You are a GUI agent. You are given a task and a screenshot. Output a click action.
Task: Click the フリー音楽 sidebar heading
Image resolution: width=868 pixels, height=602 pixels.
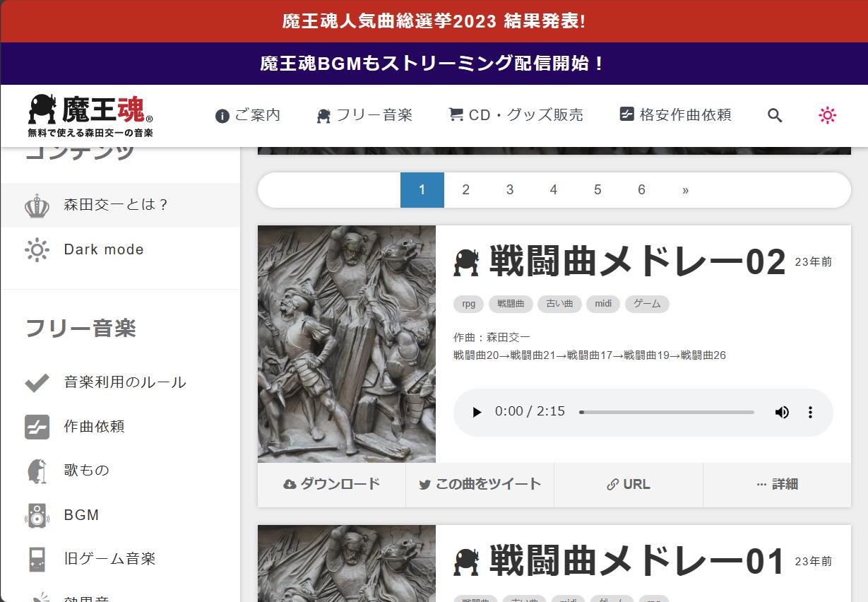81,329
